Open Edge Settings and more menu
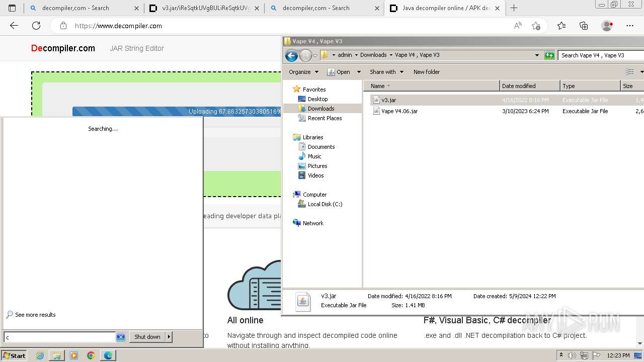 click(630, 26)
